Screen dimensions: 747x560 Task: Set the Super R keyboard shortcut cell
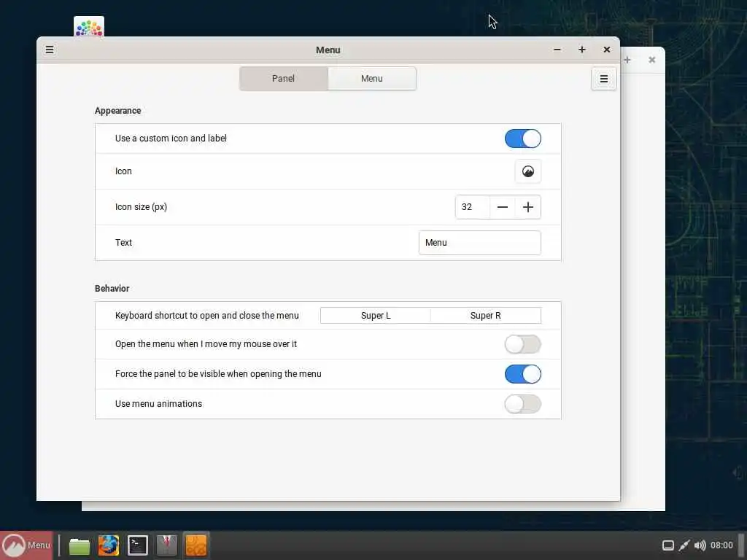click(x=485, y=316)
